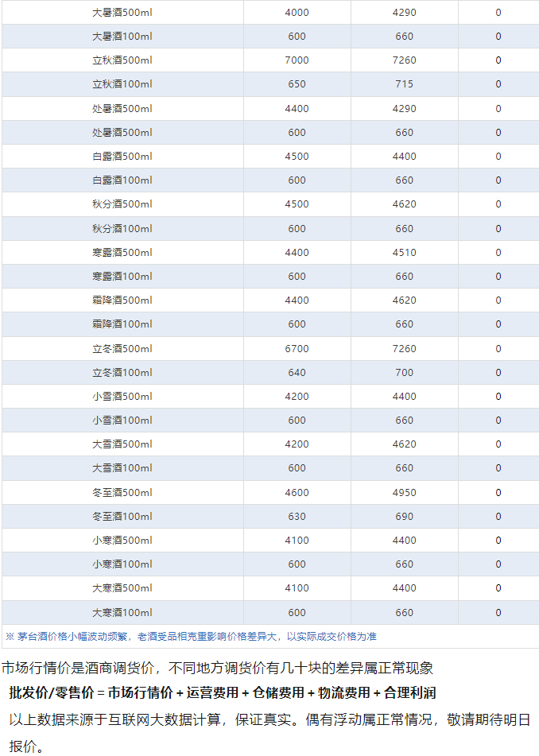Select the 4500 price for 白露酒500ml
This screenshot has width=539, height=756.
[297, 157]
